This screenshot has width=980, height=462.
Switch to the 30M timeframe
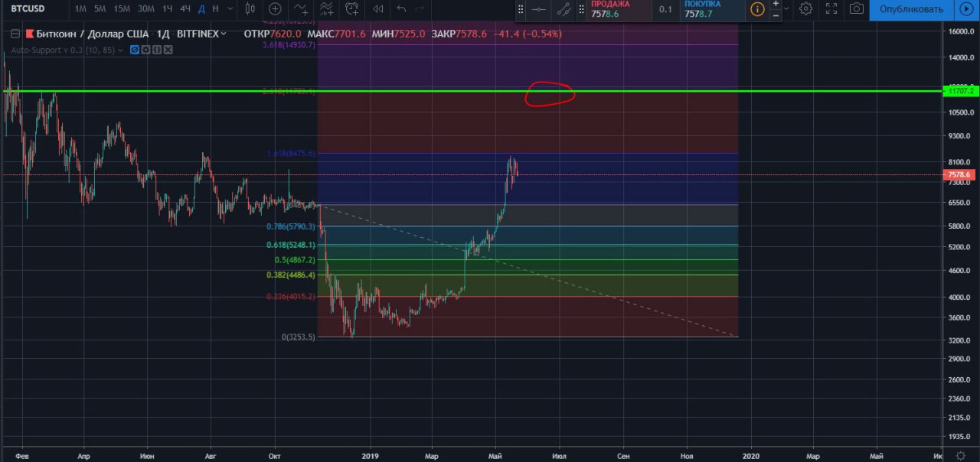tap(146, 8)
